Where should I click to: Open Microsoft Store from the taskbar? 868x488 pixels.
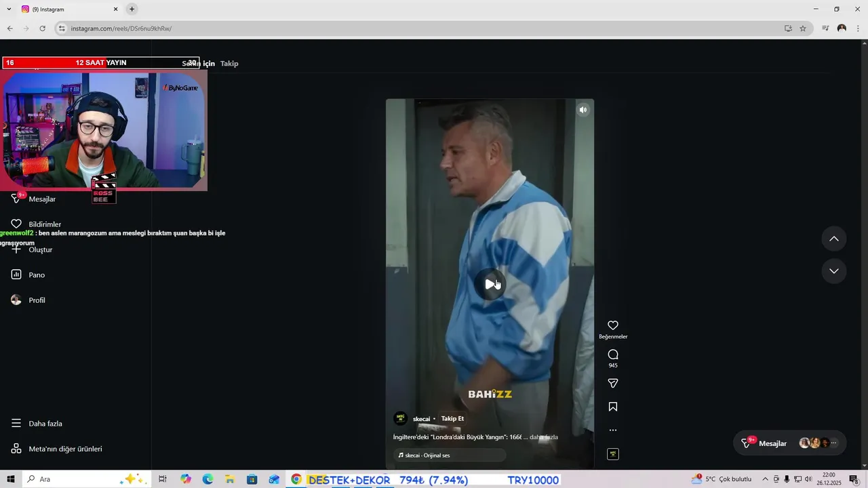coord(252,479)
